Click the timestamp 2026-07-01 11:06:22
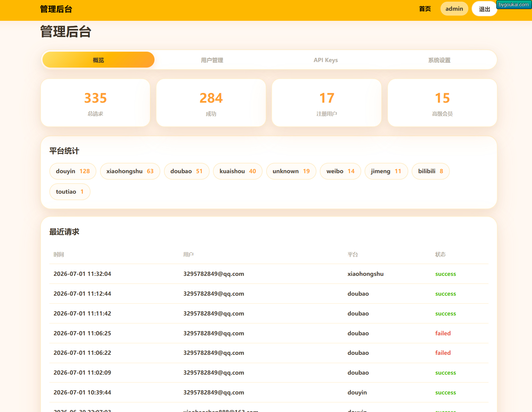This screenshot has width=532, height=412. 82,353
